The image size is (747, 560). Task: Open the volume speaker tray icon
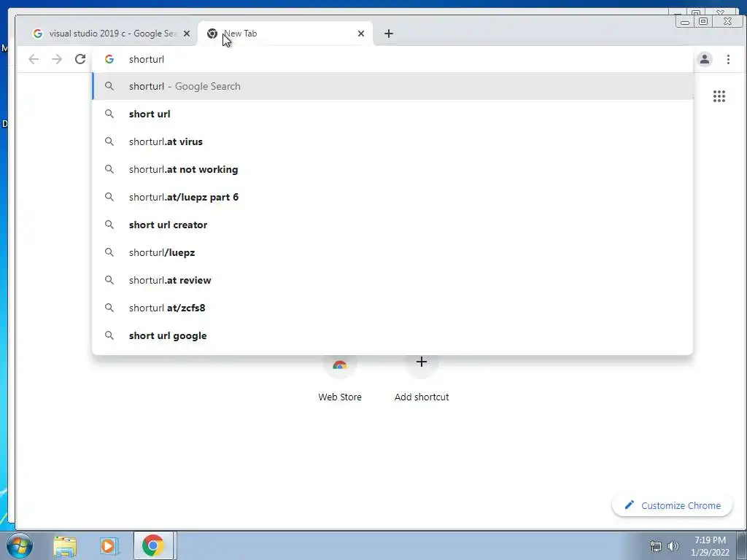tap(673, 546)
